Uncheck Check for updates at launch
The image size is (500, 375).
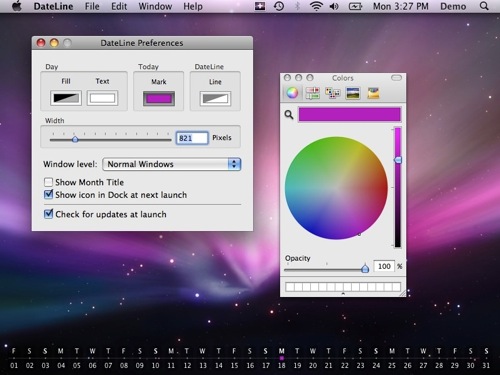click(48, 214)
